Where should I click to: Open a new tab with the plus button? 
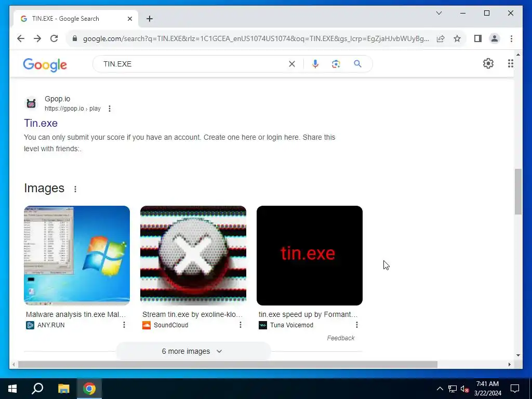pos(150,19)
